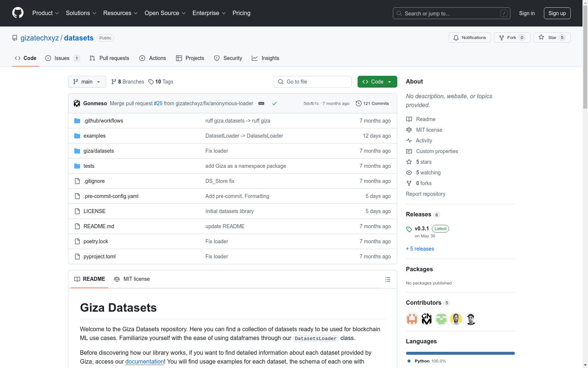This screenshot has height=368, width=588.
Task: Click the scale icon beside MIT license
Action: [x=409, y=130]
